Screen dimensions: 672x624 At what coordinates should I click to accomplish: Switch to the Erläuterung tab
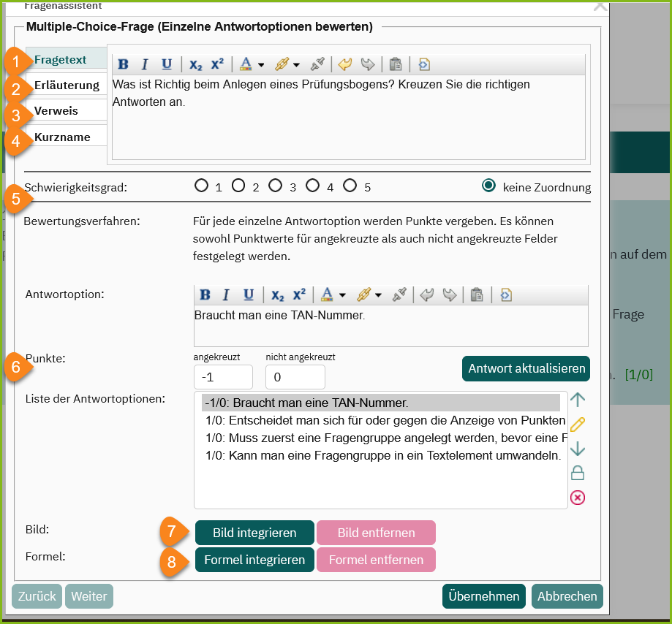[67, 85]
